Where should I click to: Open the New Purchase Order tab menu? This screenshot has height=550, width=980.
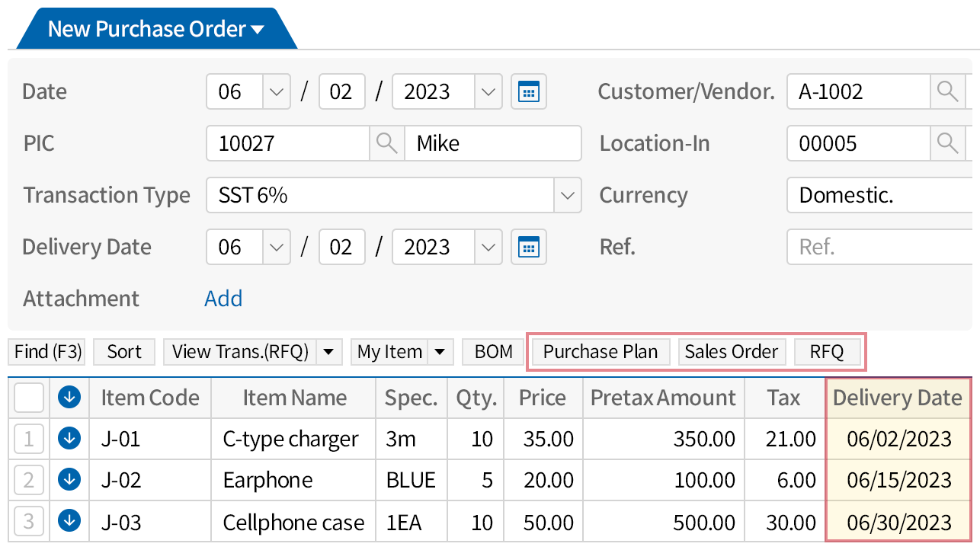tap(258, 30)
